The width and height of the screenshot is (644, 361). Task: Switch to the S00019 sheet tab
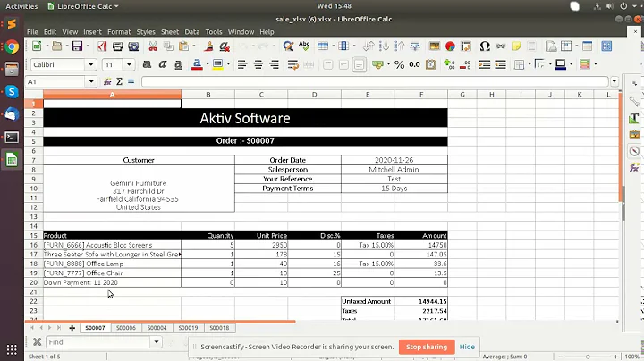coord(188,328)
